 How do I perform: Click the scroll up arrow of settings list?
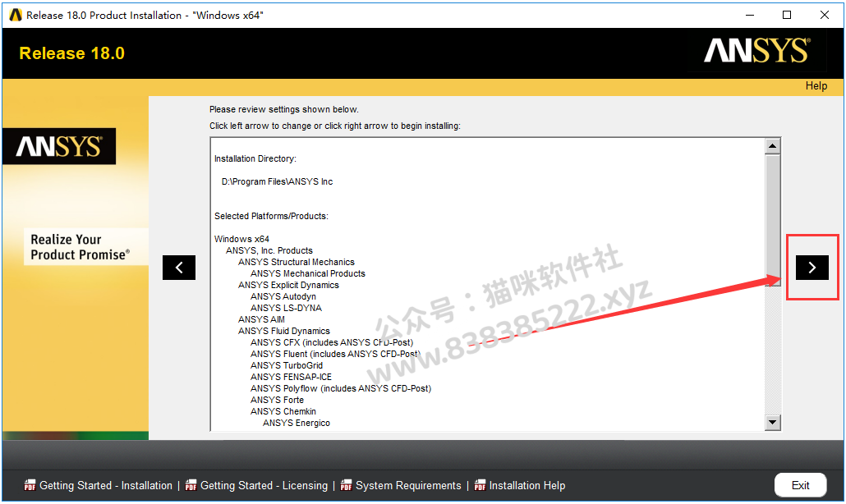point(773,146)
